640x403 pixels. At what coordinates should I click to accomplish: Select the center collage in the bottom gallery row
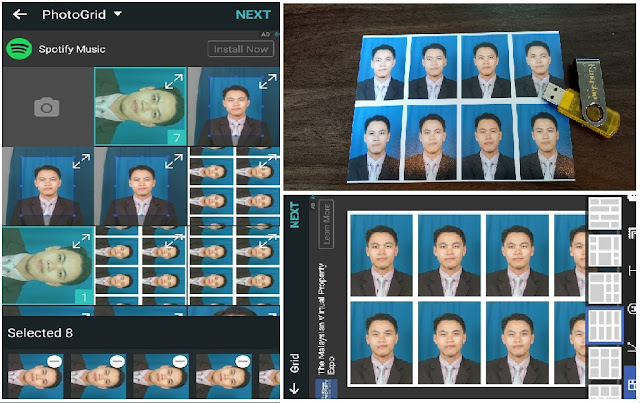click(x=141, y=265)
